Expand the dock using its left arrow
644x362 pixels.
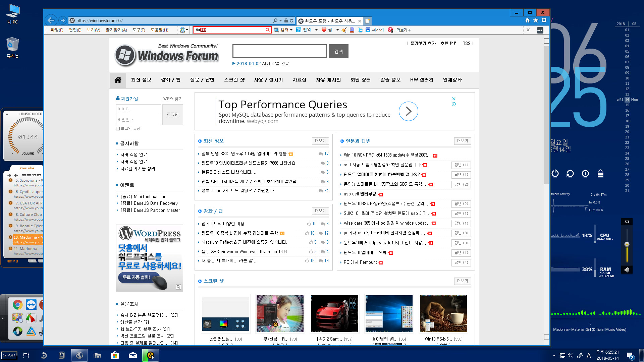tap(3, 318)
